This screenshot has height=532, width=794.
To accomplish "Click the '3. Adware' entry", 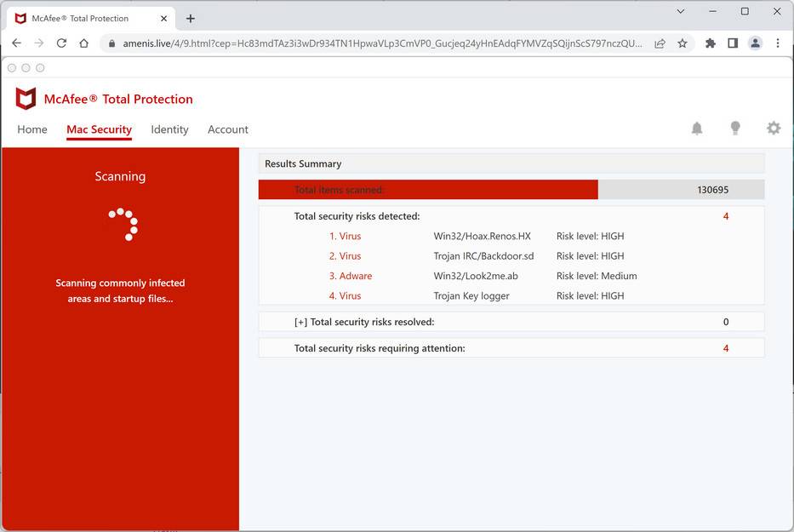I will coord(351,276).
